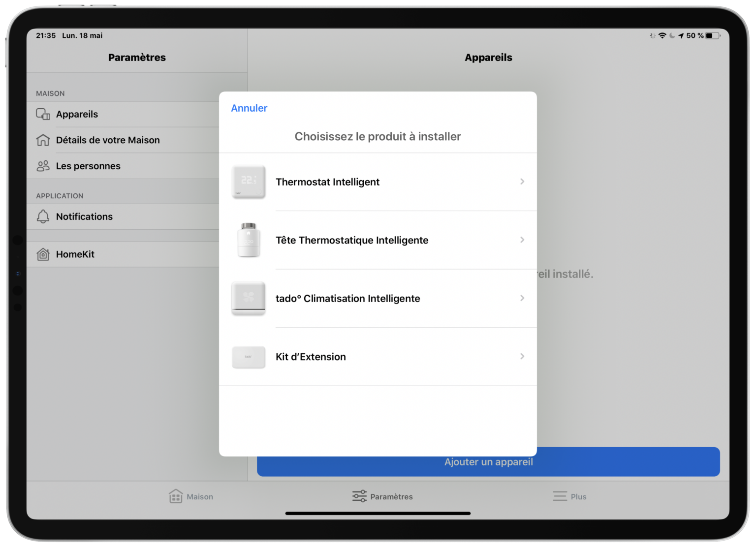Screen dimensions: 756x548
Task: Click the HomeKit house icon
Action: pyautogui.click(x=43, y=254)
